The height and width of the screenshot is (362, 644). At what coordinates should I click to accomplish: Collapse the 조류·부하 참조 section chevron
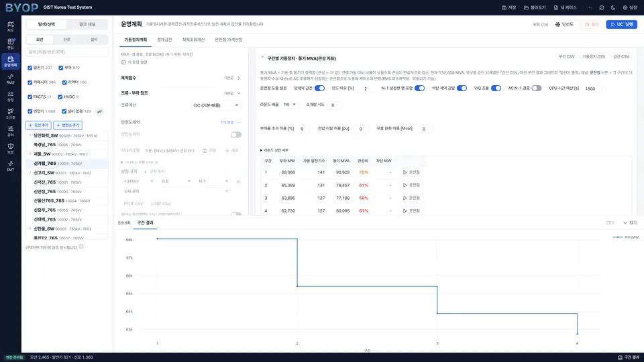[x=239, y=93]
